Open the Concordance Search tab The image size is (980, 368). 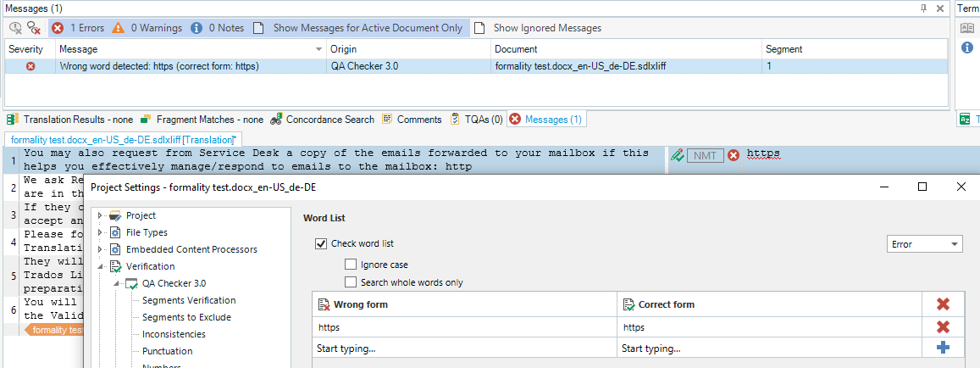[x=322, y=119]
